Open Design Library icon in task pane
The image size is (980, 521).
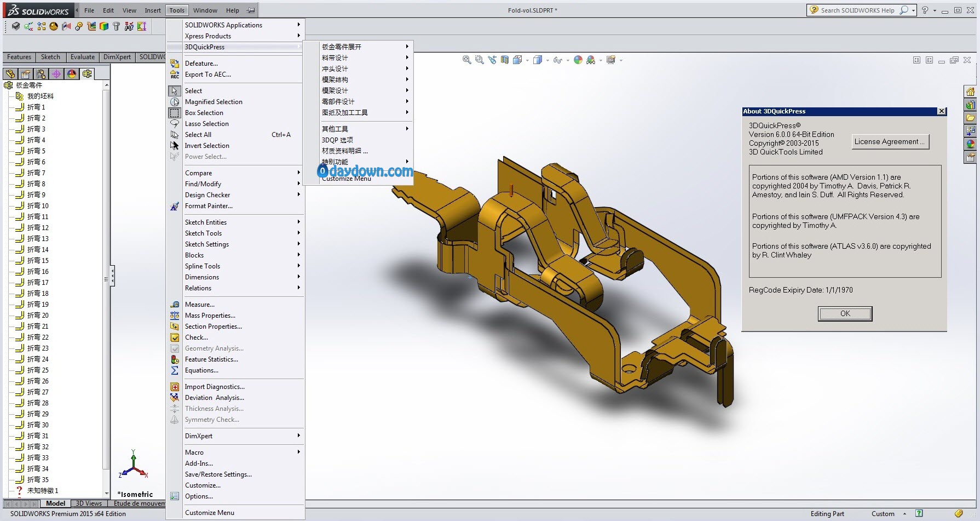[970, 105]
